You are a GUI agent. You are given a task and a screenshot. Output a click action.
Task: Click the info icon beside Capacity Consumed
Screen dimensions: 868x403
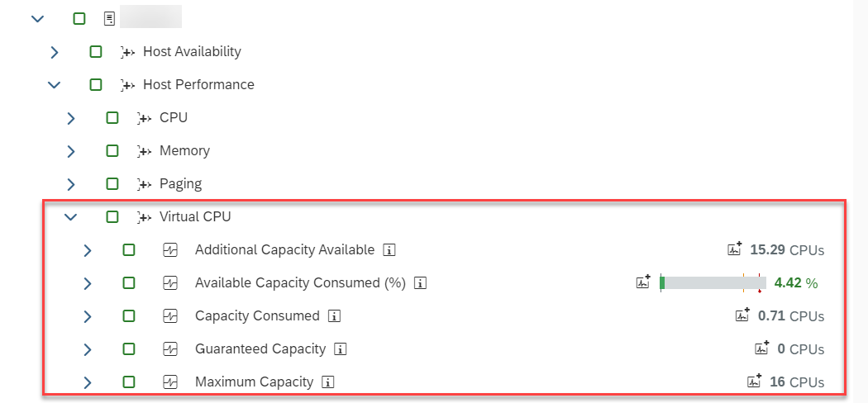pyautogui.click(x=334, y=316)
